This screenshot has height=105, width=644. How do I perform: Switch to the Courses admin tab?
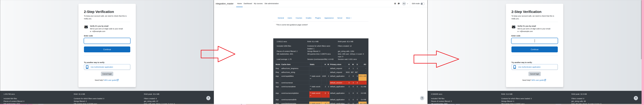click(299, 18)
